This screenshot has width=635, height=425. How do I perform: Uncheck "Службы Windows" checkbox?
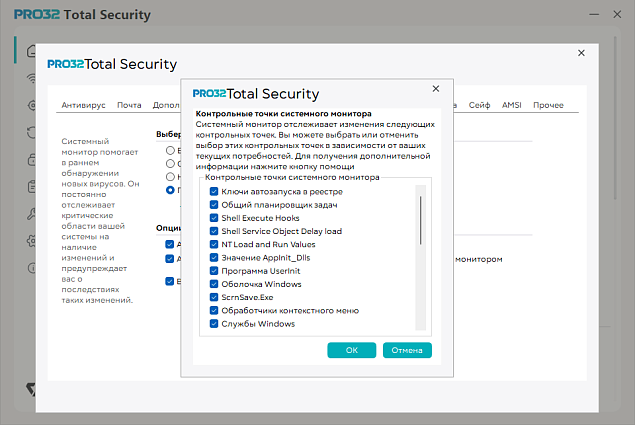click(x=214, y=324)
